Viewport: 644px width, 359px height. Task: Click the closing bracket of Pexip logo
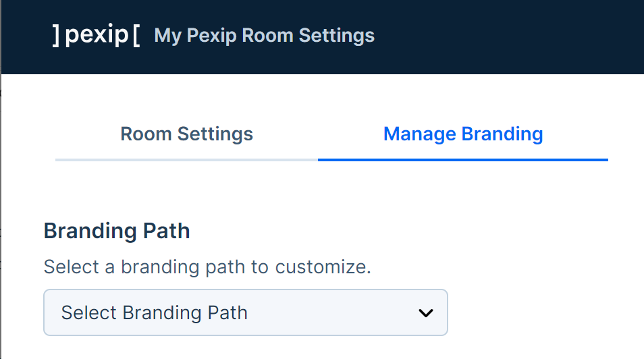(55, 36)
